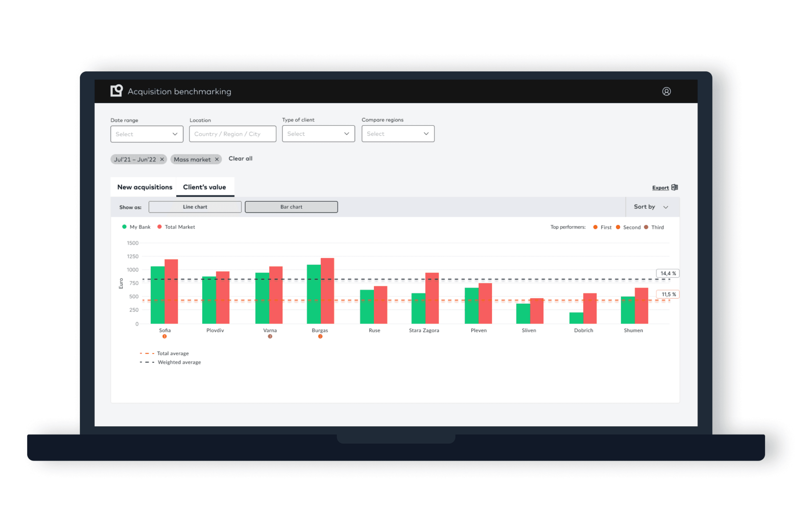
Task: Select the Bar chart view
Action: click(291, 207)
